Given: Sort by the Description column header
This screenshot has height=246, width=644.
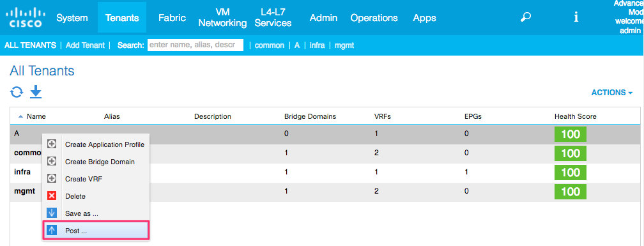Looking at the screenshot, I should (213, 117).
